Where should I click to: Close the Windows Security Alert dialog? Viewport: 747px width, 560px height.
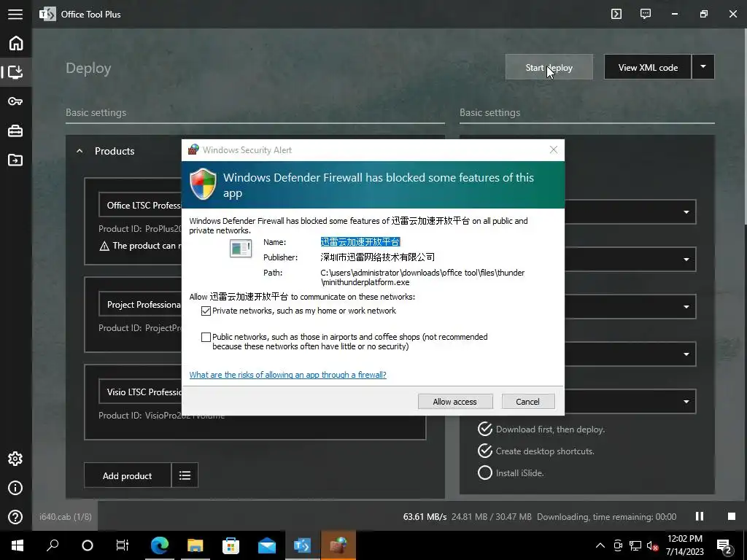pyautogui.click(x=554, y=149)
